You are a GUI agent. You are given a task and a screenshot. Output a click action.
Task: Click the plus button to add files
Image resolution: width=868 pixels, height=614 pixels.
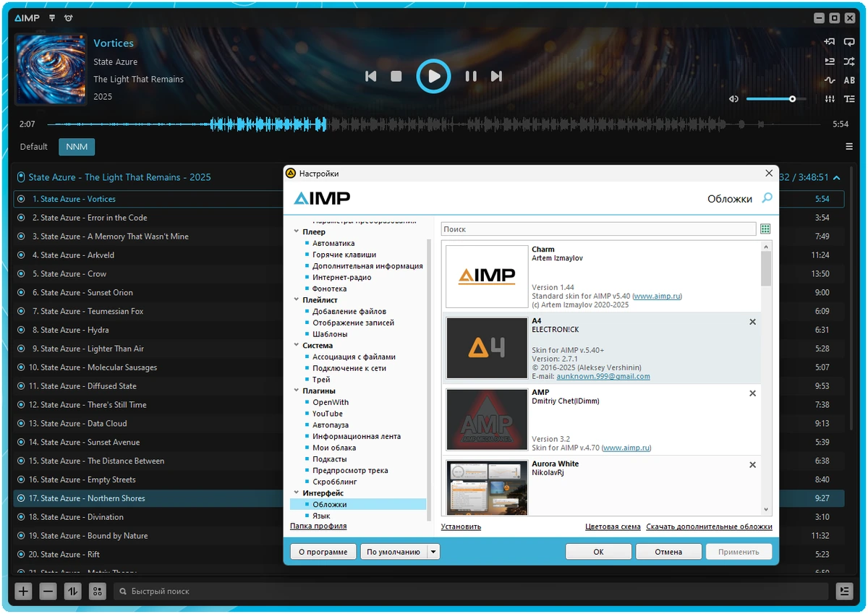click(x=24, y=591)
